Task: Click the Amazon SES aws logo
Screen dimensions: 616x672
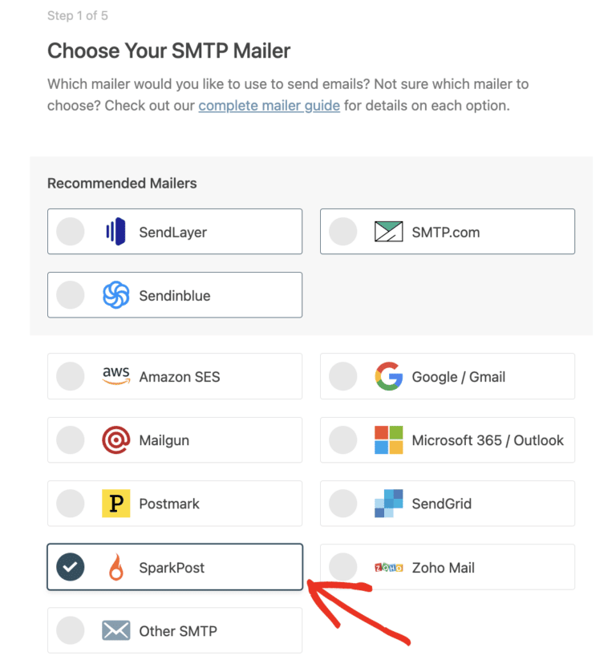Action: (x=116, y=376)
